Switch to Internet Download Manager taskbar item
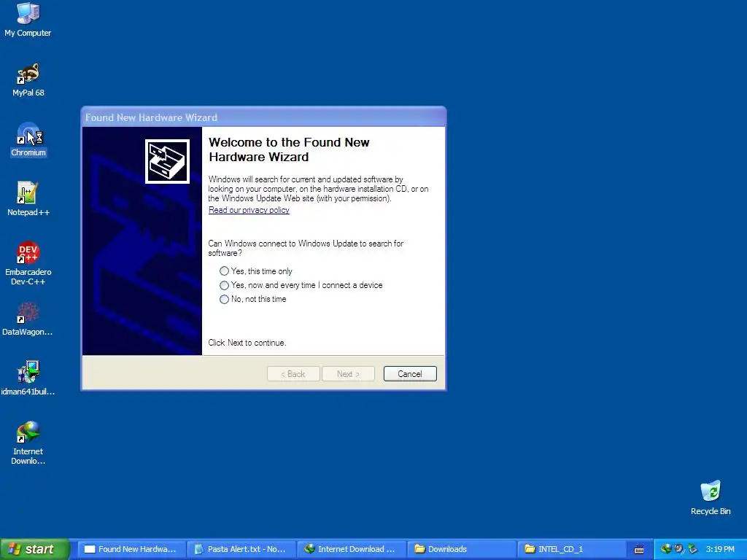 pos(352,549)
